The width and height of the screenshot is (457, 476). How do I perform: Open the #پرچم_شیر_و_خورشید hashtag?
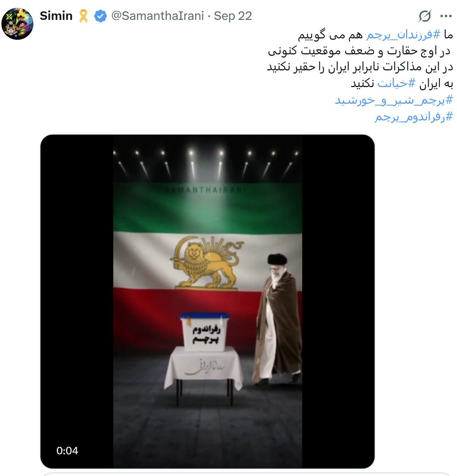[x=394, y=100]
